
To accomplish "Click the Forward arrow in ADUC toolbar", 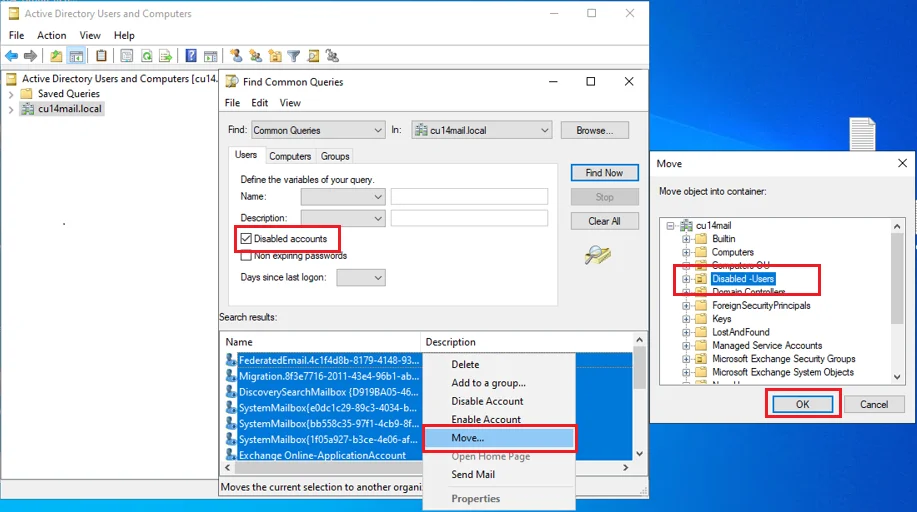I will point(30,56).
